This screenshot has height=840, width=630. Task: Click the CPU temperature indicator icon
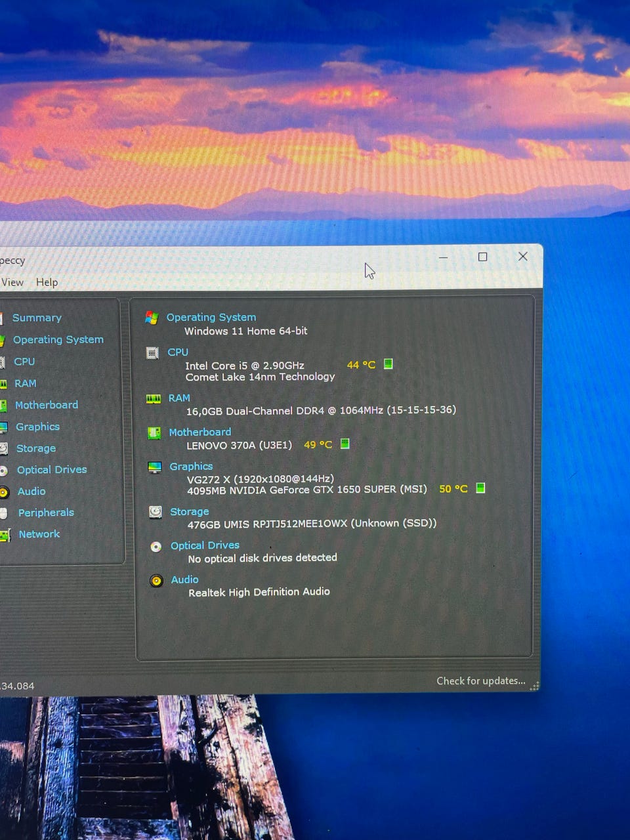click(x=388, y=364)
